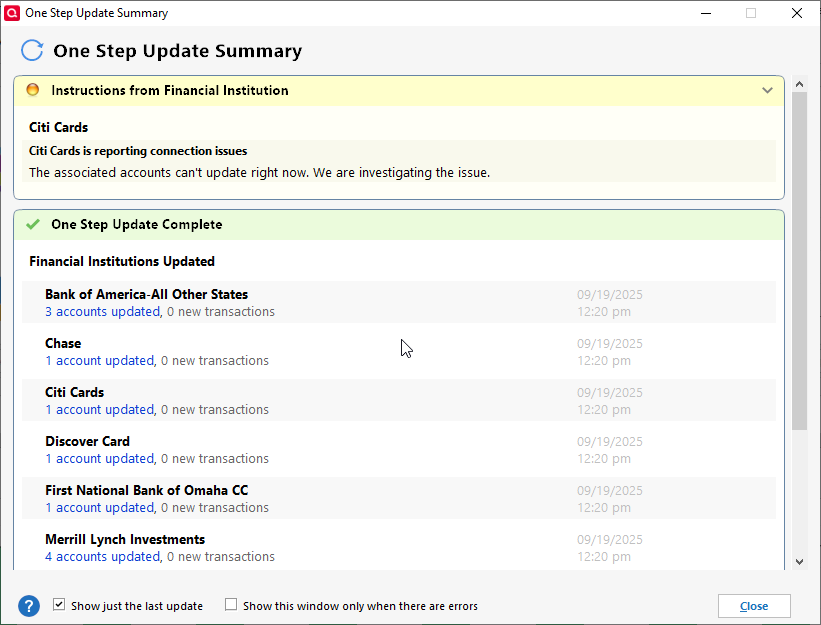This screenshot has width=821, height=625.
Task: Click the Close button
Action: pos(754,606)
